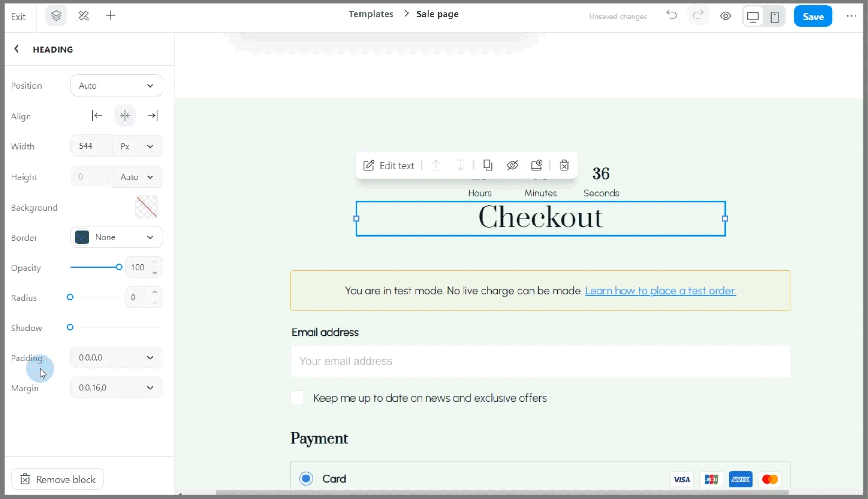Go to Templates in breadcrumb
Image resolution: width=868 pixels, height=499 pixels.
click(371, 14)
